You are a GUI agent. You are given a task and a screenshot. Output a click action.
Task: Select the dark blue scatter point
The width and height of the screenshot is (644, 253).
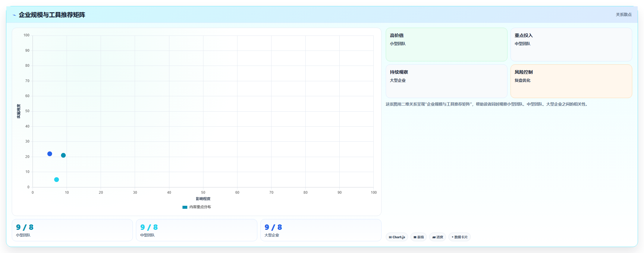(x=50, y=154)
